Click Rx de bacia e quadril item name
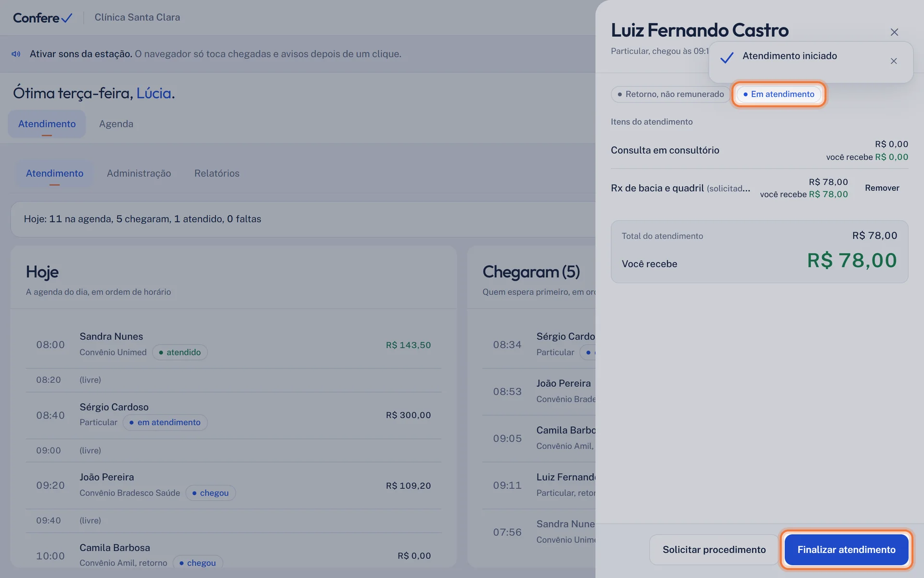The image size is (924, 578). click(x=657, y=188)
